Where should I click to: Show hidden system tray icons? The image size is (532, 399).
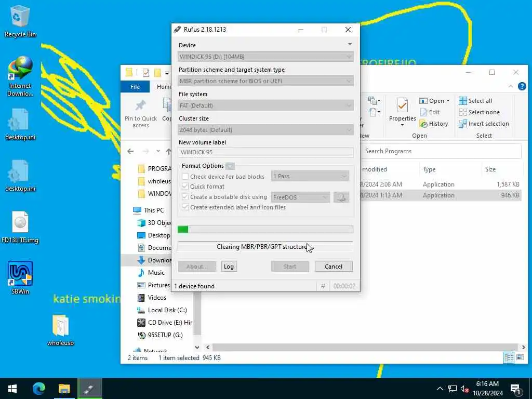440,389
